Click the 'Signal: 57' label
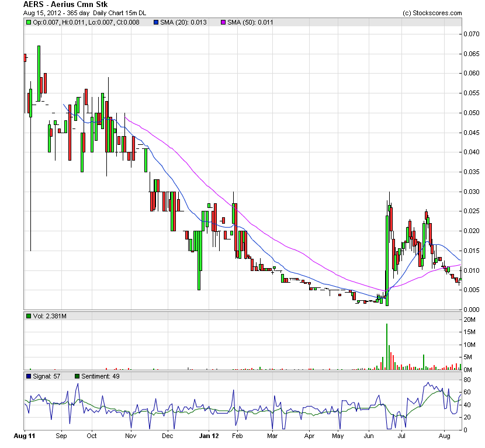 pyautogui.click(x=46, y=376)
